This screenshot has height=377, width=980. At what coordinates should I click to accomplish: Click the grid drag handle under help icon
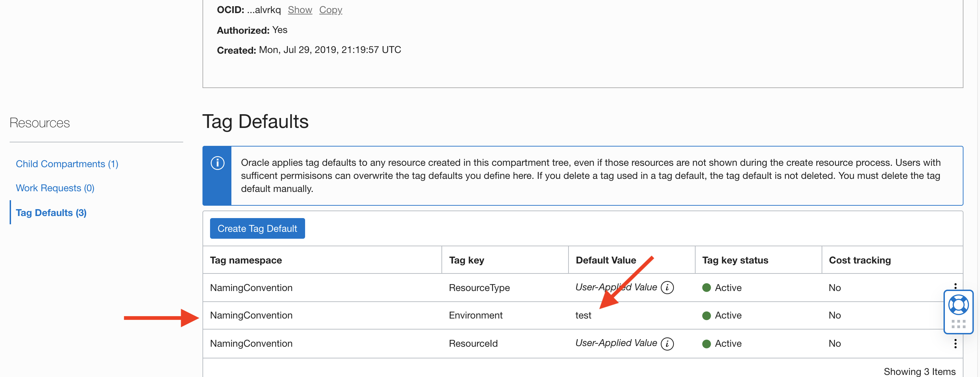click(958, 324)
